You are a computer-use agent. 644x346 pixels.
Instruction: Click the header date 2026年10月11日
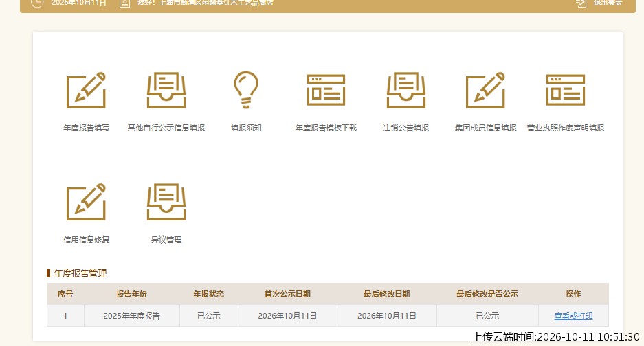(x=79, y=3)
